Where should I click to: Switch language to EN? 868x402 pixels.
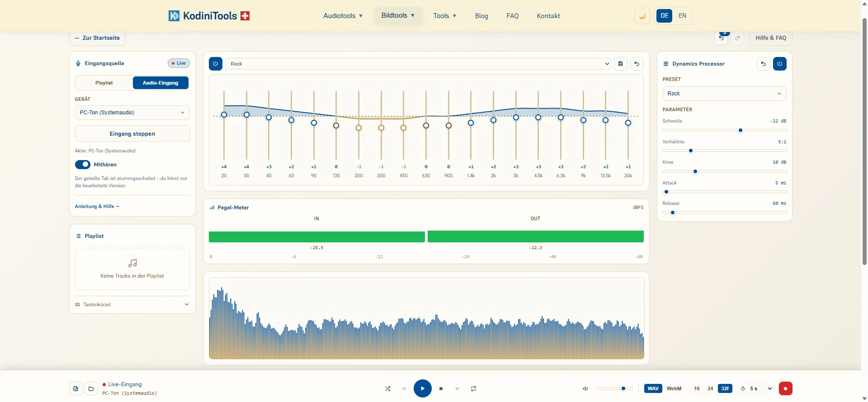click(683, 16)
